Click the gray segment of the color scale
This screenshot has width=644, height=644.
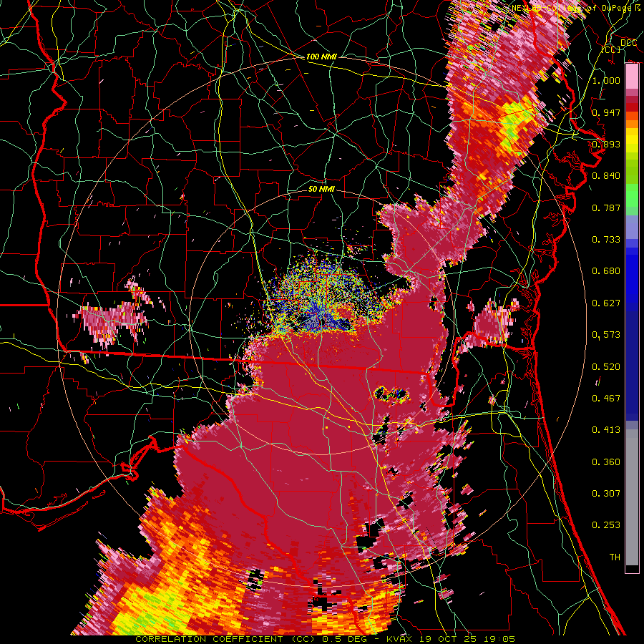click(632, 497)
